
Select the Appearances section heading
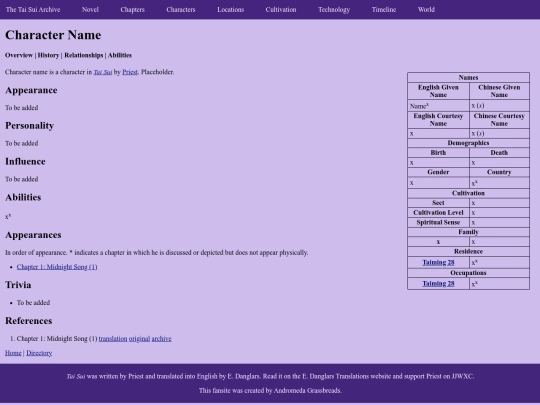[x=33, y=235]
